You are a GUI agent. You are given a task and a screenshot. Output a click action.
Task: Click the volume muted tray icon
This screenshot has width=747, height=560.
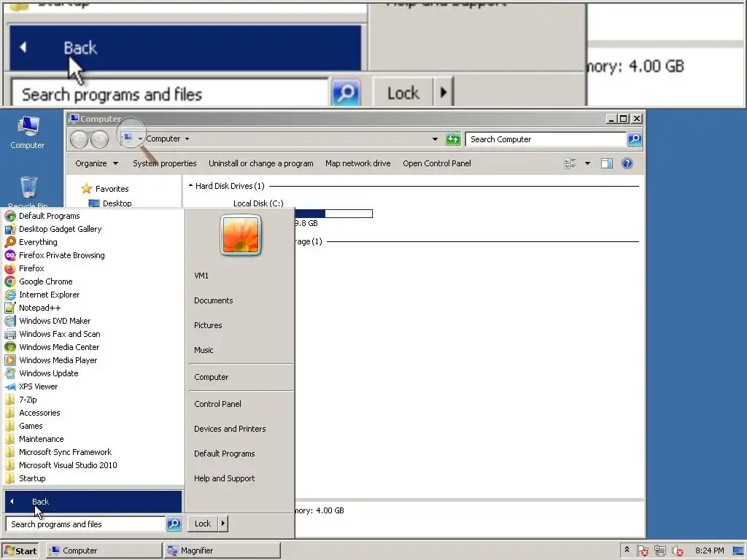tap(678, 551)
